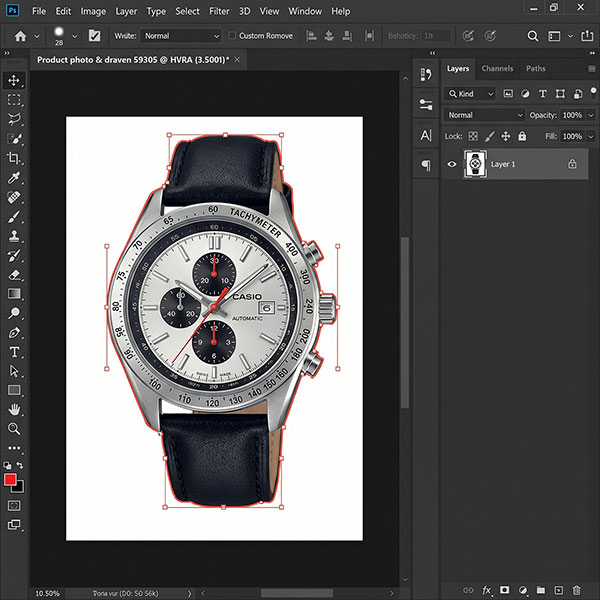The image size is (600, 600).
Task: Open the Write mode Normal dropdown
Action: [181, 36]
